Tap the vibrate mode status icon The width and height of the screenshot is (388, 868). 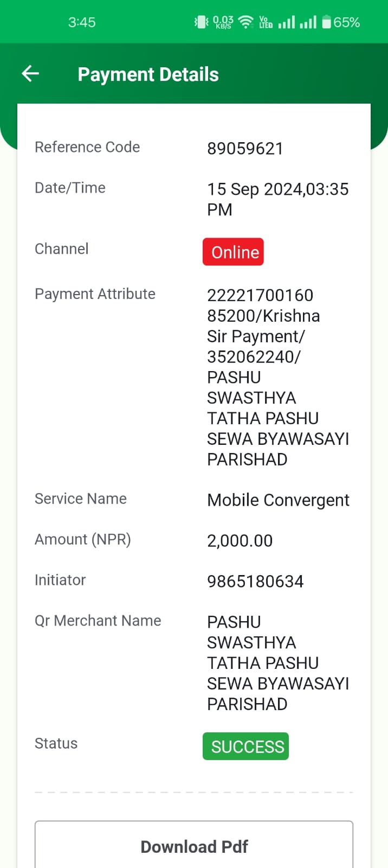point(202,22)
